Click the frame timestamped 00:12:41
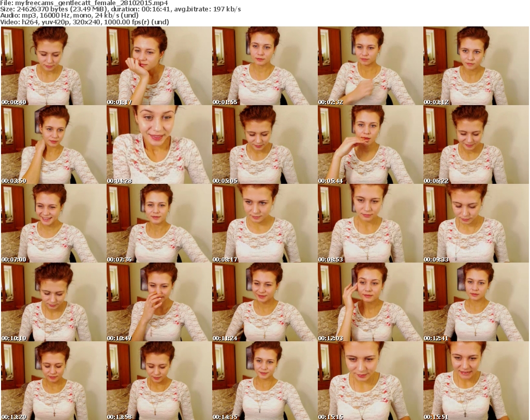Image resolution: width=530 pixels, height=420 pixels. tap(476, 302)
